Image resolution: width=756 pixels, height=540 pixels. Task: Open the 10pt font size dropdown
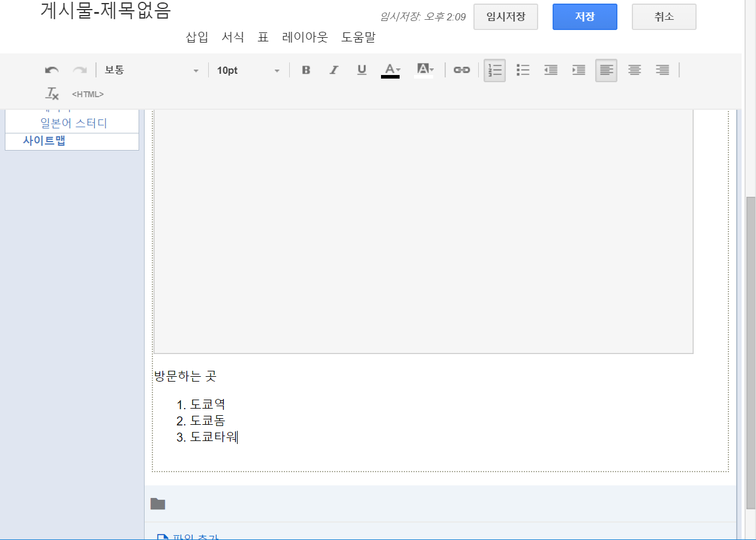click(x=248, y=70)
